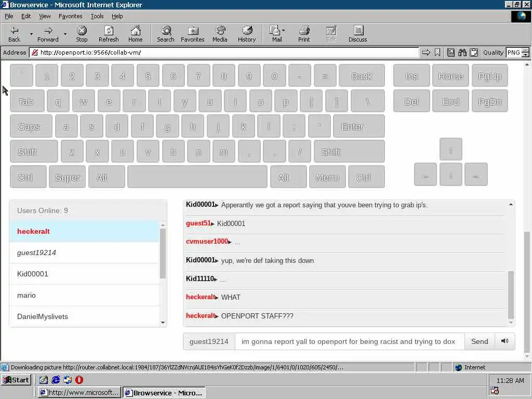Select mario in the users list
Image resolution: width=532 pixels, height=399 pixels.
click(84, 295)
